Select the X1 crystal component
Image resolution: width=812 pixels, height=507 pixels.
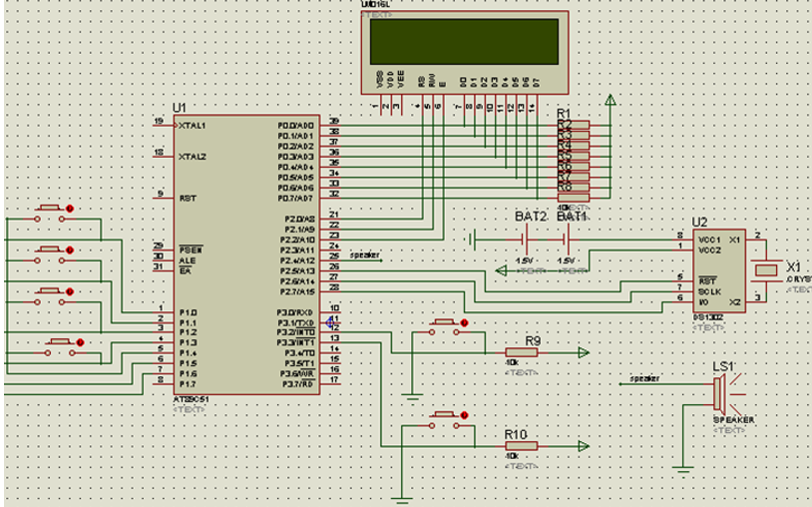pyautogui.click(x=766, y=269)
